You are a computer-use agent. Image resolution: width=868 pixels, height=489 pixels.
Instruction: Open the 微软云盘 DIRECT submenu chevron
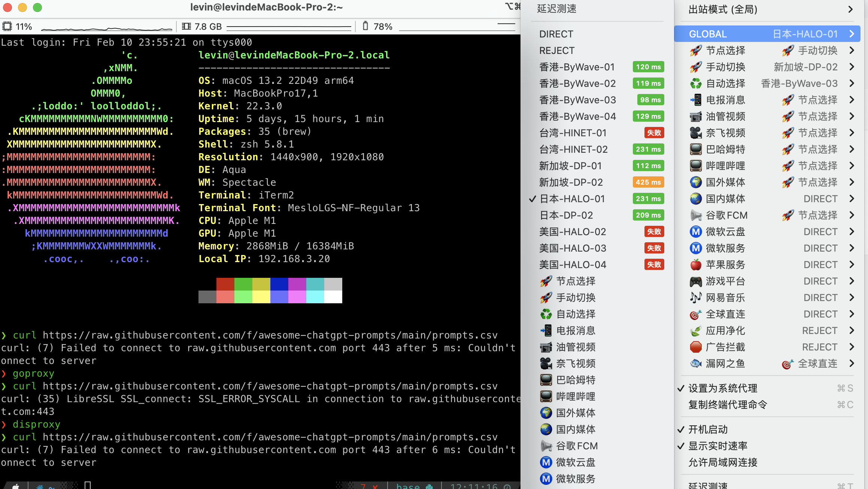852,232
